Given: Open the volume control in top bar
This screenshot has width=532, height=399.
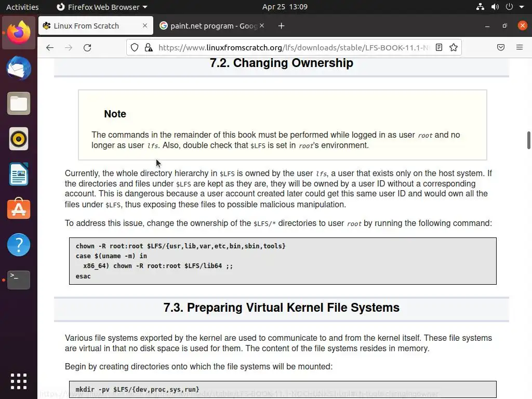Looking at the screenshot, I should click(x=495, y=7).
